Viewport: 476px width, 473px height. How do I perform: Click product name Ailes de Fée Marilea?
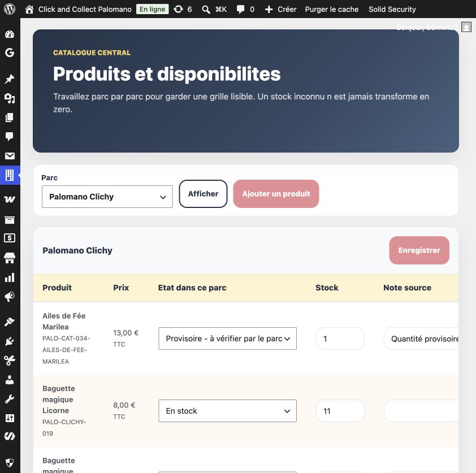pyautogui.click(x=64, y=322)
